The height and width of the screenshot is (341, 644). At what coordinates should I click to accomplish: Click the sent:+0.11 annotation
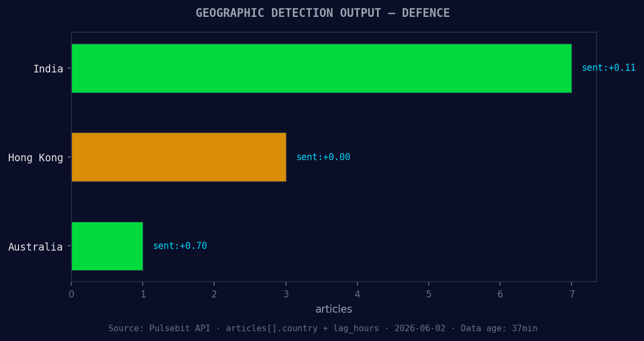(609, 68)
